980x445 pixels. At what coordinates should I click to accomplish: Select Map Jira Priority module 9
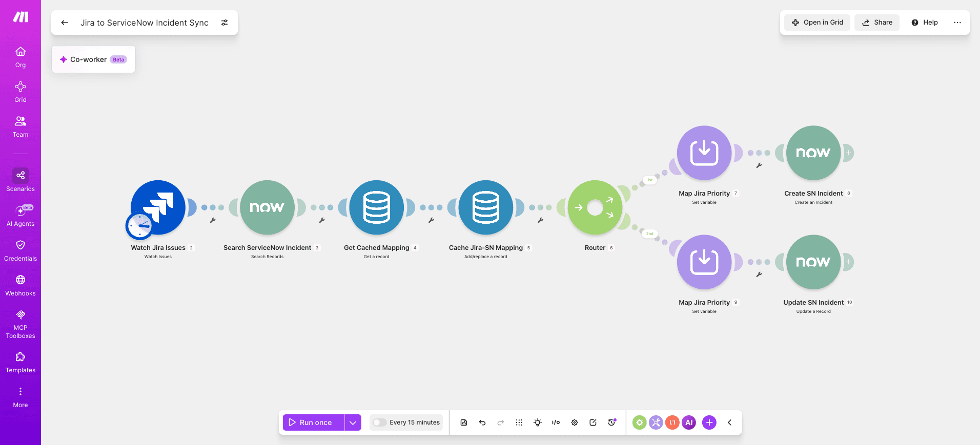704,262
